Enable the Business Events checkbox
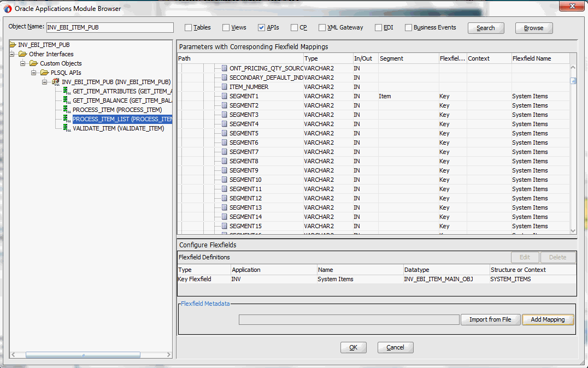Image resolution: width=588 pixels, height=368 pixels. click(408, 28)
